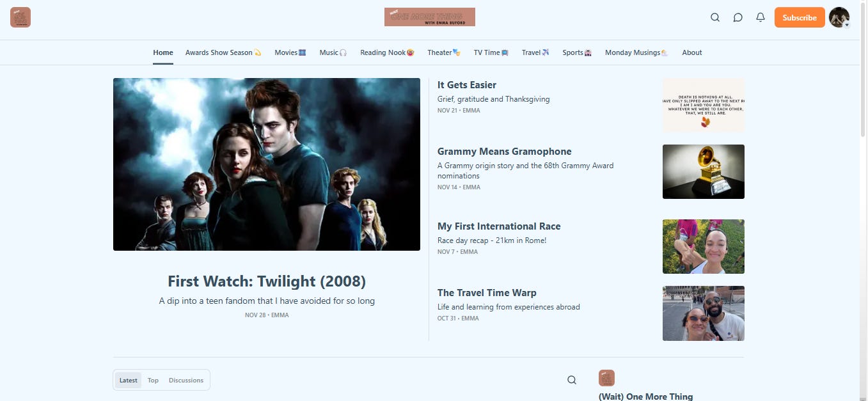Click the publication logo icon at top left

tap(20, 17)
